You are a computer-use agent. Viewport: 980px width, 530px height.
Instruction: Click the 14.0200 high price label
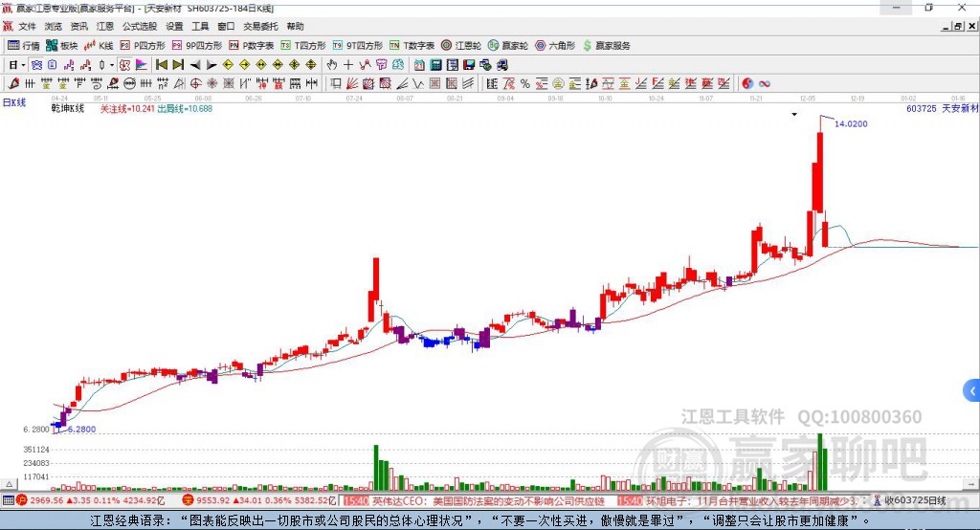click(851, 123)
